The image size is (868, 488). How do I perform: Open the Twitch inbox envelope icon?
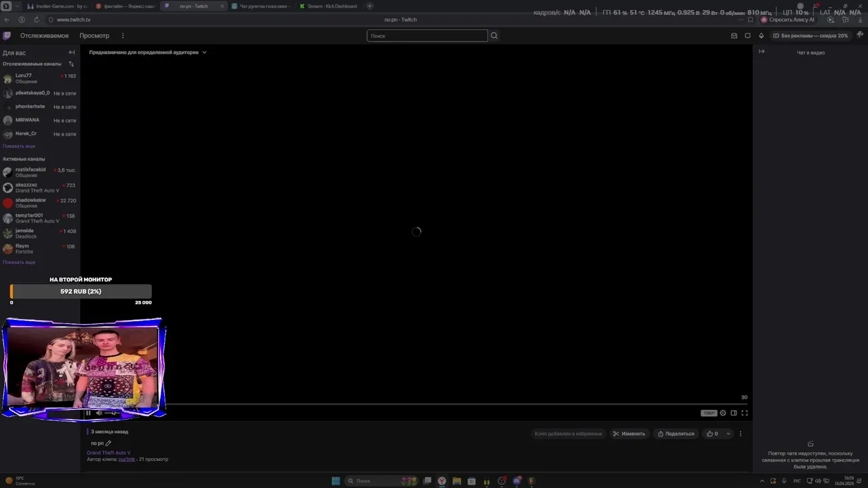click(x=734, y=36)
